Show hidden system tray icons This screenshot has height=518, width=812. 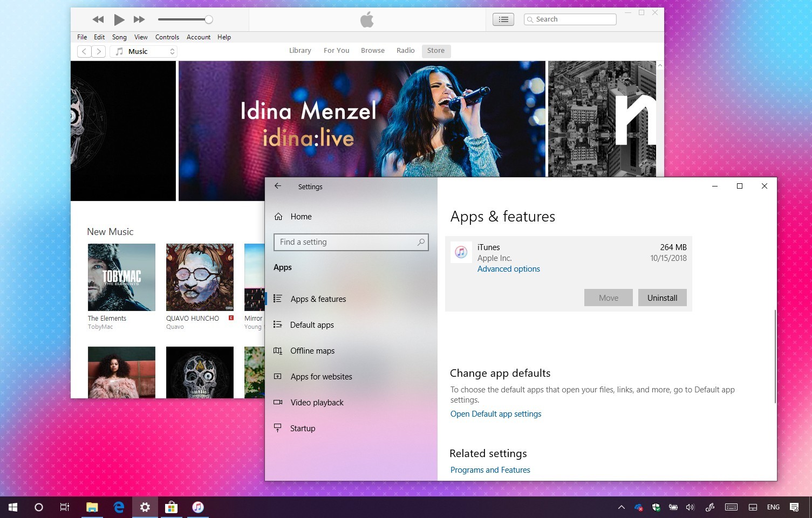coord(622,507)
